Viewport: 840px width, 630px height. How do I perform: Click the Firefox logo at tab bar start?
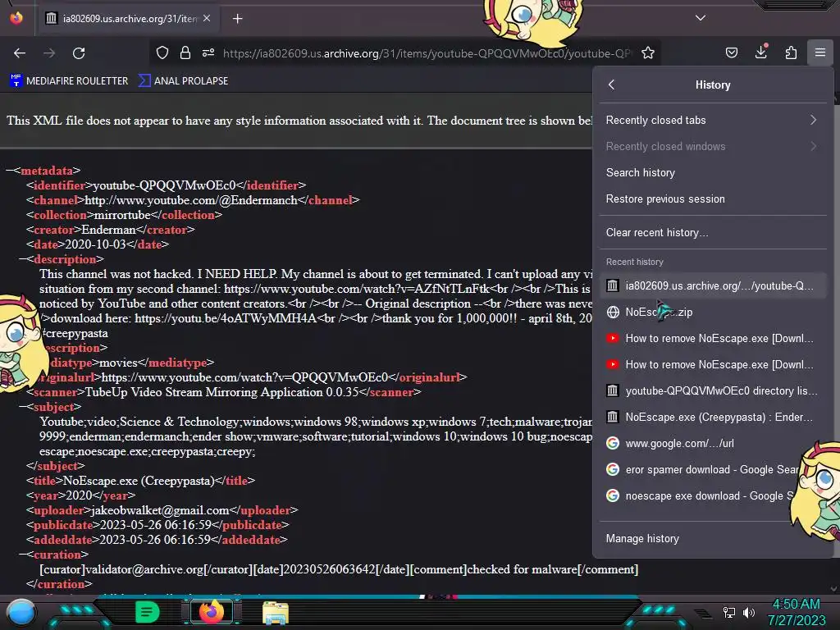tap(16, 18)
